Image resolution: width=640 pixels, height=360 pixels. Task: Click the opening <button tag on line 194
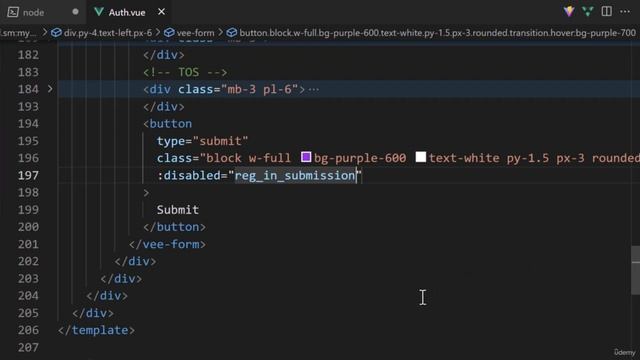167,124
